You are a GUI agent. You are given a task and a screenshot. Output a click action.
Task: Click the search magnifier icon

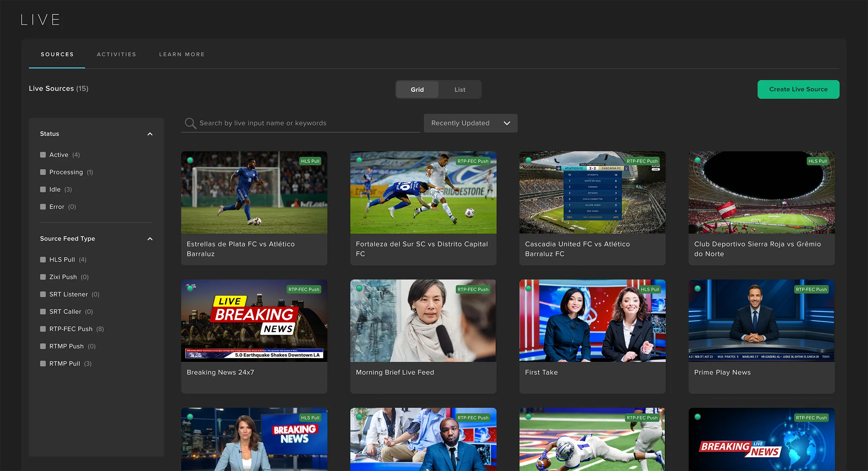pyautogui.click(x=190, y=123)
